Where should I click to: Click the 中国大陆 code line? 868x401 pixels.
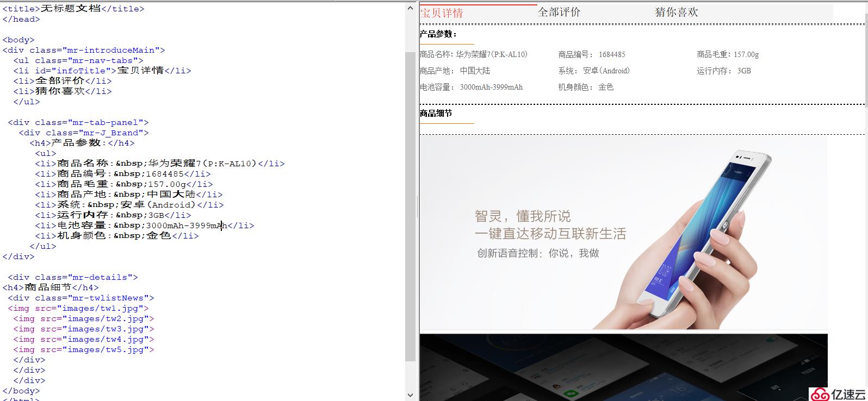point(129,195)
